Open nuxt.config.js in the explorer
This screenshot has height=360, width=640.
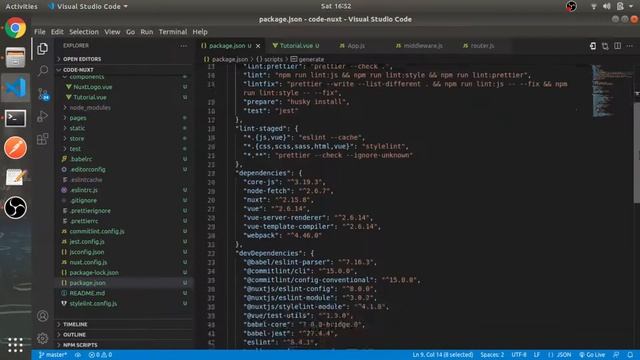click(88, 262)
